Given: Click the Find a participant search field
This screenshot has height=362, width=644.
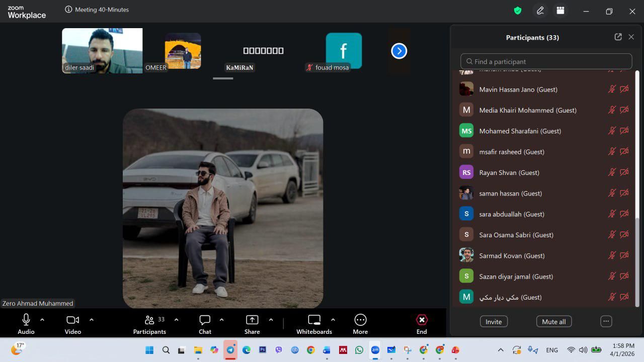Looking at the screenshot, I should [546, 61].
